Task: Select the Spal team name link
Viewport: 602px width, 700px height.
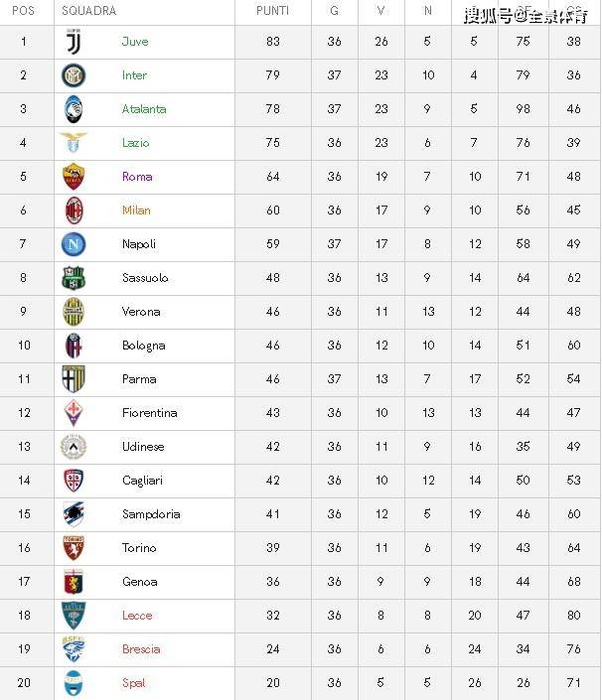Action: [133, 683]
